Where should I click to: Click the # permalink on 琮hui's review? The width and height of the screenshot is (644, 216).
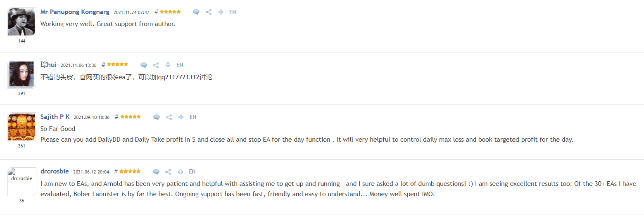[x=103, y=65]
